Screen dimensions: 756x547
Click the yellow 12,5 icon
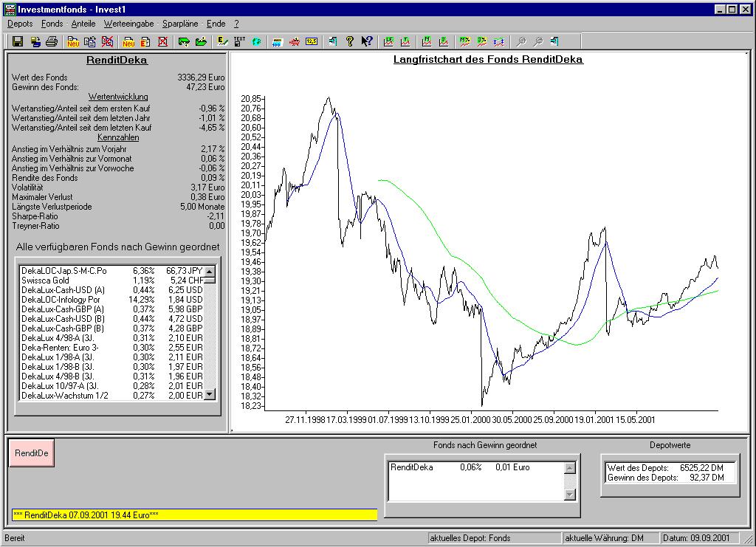pyautogui.click(x=312, y=41)
